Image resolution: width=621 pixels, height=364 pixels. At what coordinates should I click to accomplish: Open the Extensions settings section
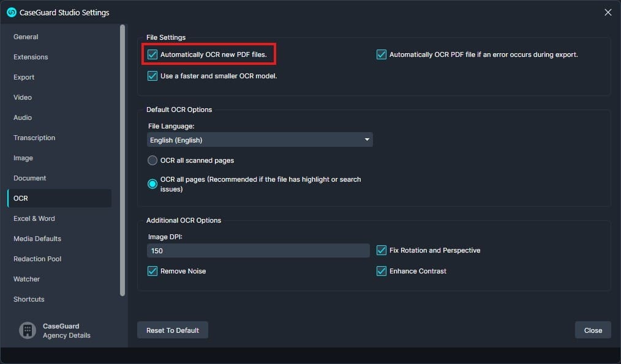[31, 57]
